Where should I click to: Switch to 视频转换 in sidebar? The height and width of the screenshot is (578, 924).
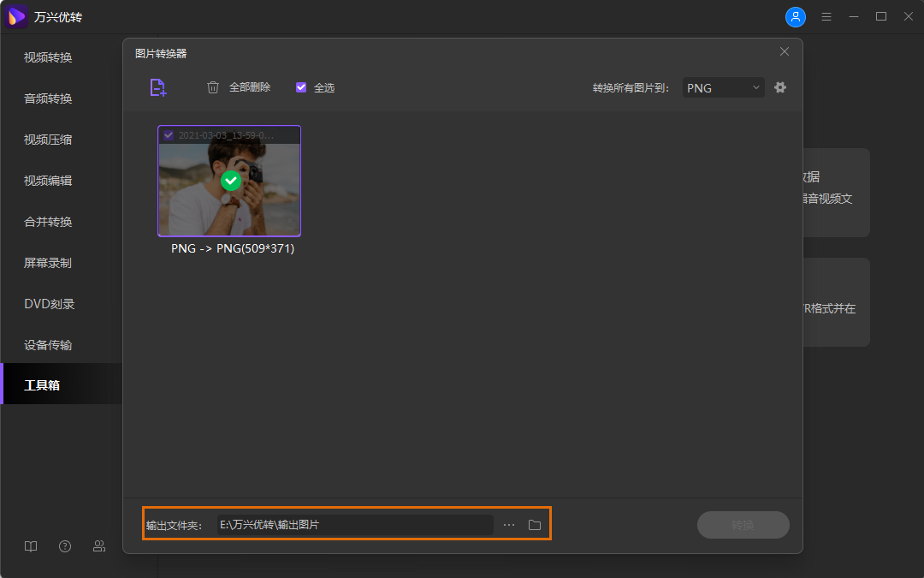[x=48, y=57]
